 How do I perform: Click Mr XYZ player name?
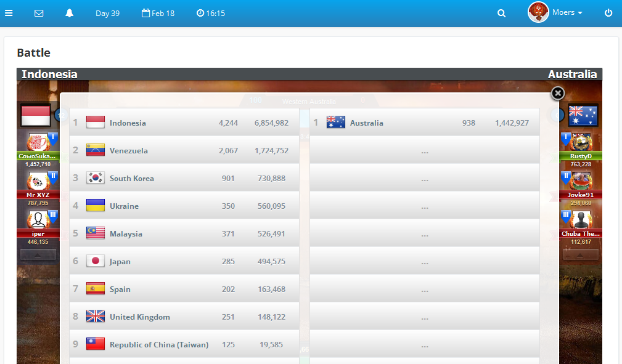click(38, 195)
